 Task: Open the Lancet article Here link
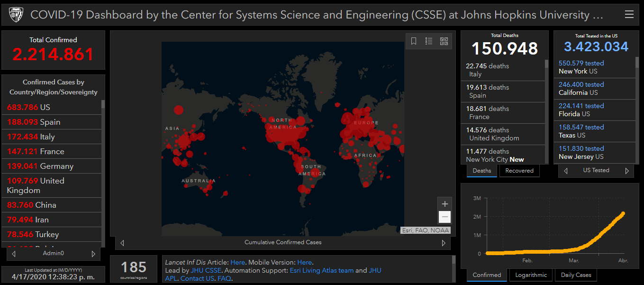pyautogui.click(x=238, y=262)
